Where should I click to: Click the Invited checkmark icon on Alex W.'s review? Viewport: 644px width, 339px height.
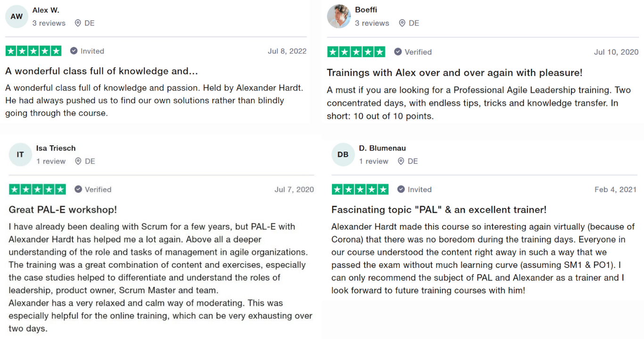pos(74,51)
